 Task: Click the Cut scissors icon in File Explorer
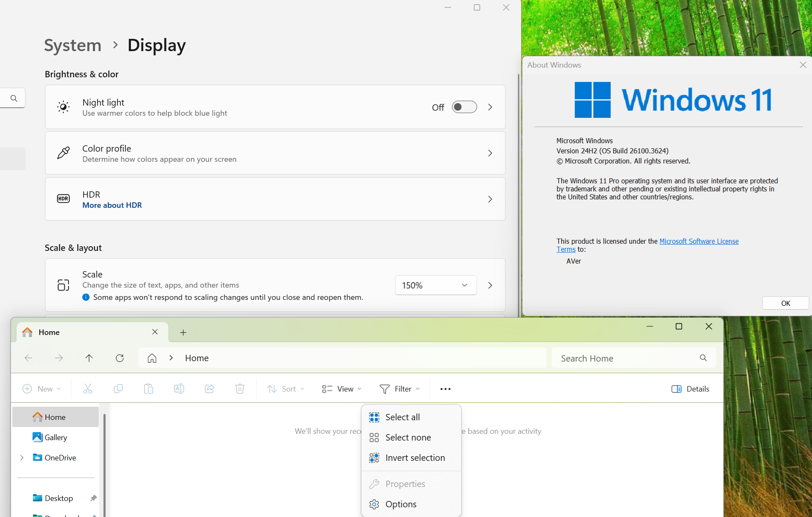[88, 389]
